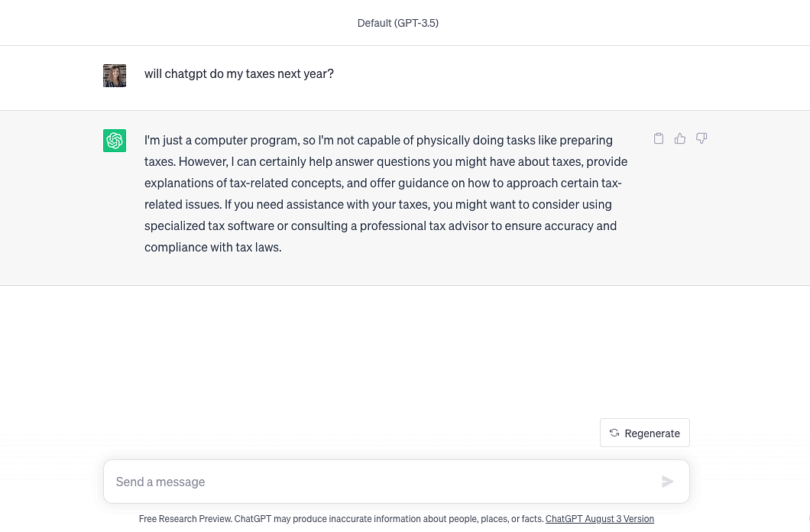Click the question 'will chatgpt do my taxes next year?'
This screenshot has height=532, width=810.
click(x=239, y=74)
